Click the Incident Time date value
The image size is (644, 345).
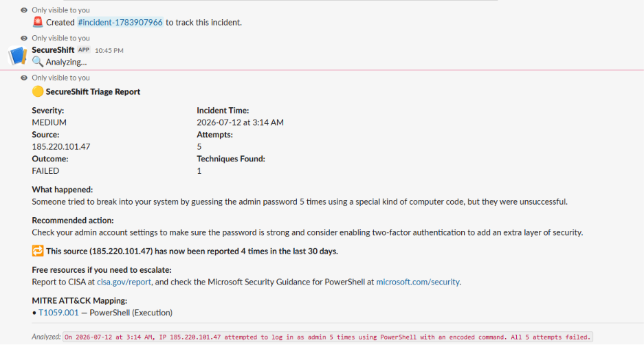click(x=241, y=122)
